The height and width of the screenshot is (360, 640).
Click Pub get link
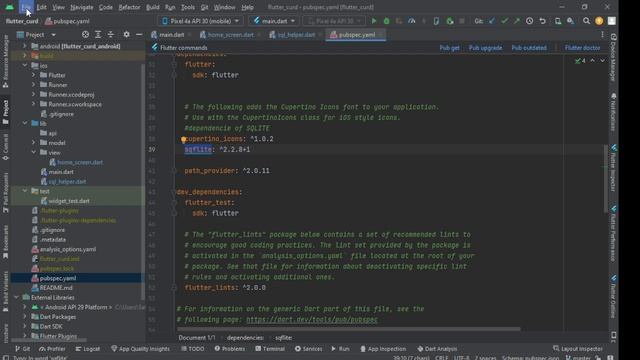449,48
